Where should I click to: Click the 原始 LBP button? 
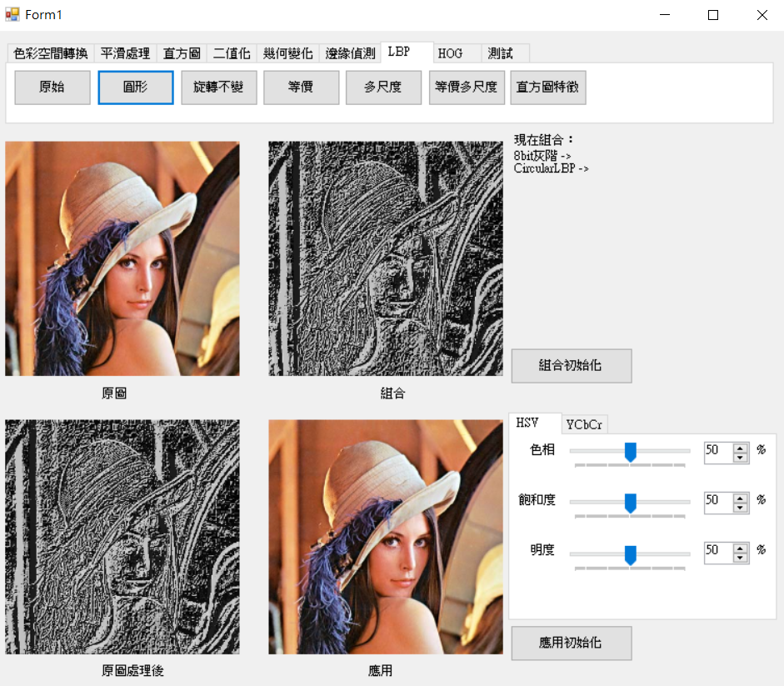[52, 87]
